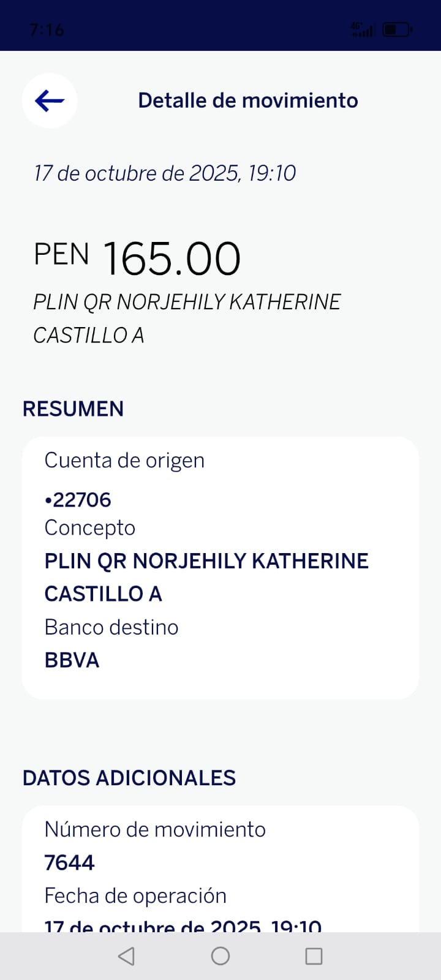The height and width of the screenshot is (980, 441).
Task: Tap the "Fecha de operación" label
Action: tap(135, 895)
